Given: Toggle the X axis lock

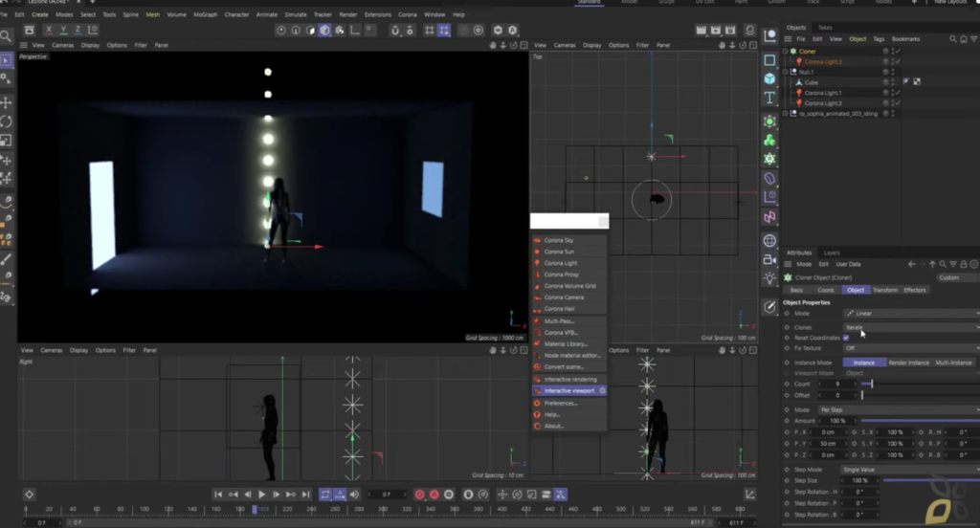Looking at the screenshot, I should tap(49, 30).
